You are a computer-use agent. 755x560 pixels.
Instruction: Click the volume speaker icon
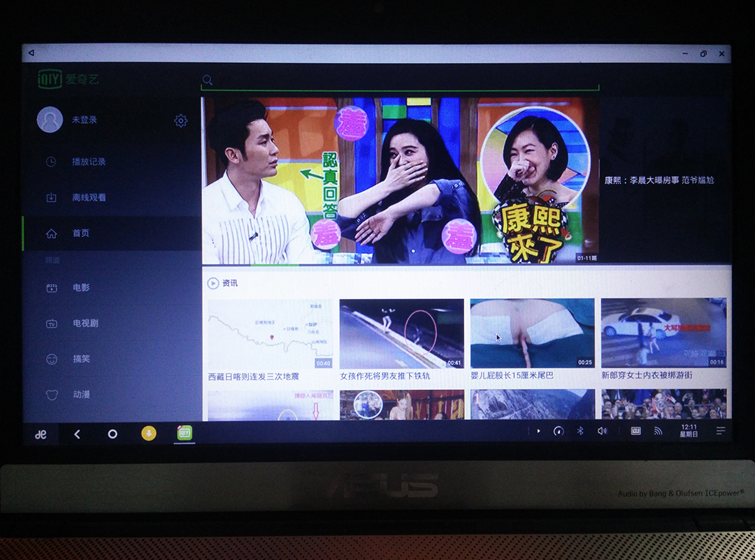click(x=603, y=431)
